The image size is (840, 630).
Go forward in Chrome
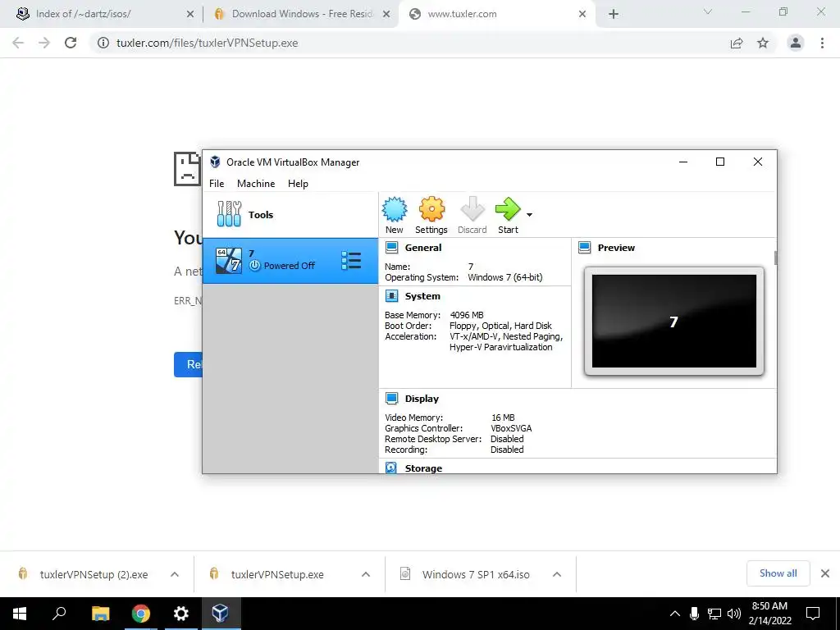click(x=44, y=43)
